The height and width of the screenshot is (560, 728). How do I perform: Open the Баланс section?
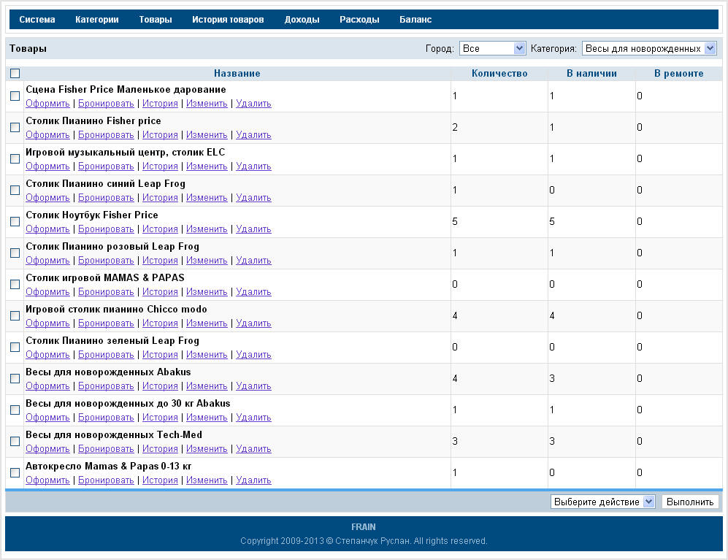pyautogui.click(x=415, y=20)
